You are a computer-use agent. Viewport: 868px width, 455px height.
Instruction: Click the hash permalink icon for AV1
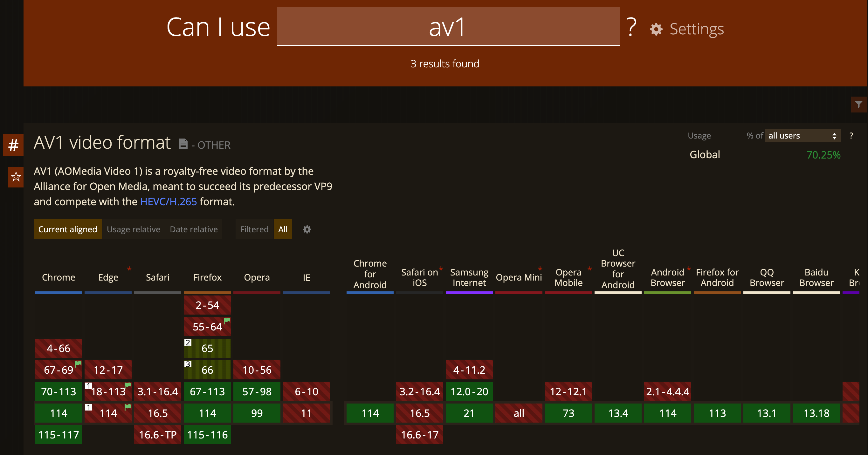click(13, 145)
